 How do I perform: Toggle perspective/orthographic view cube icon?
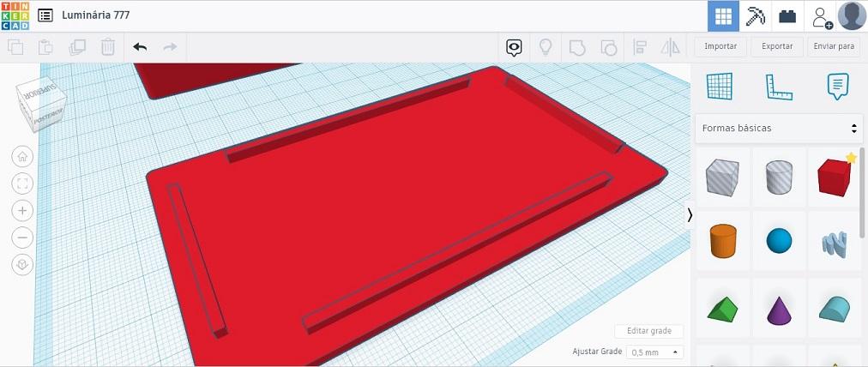point(22,265)
